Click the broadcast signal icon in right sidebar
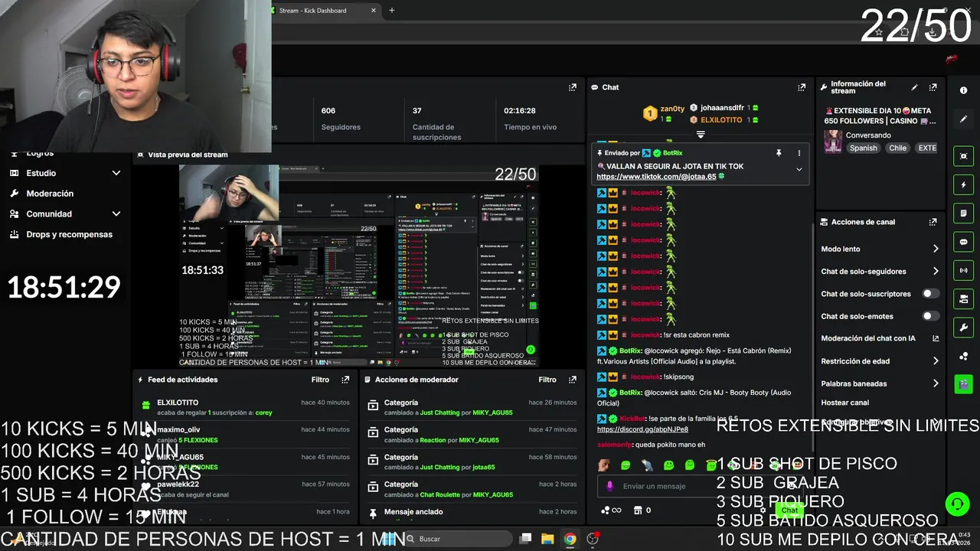Image resolution: width=980 pixels, height=551 pixels. pyautogui.click(x=963, y=270)
